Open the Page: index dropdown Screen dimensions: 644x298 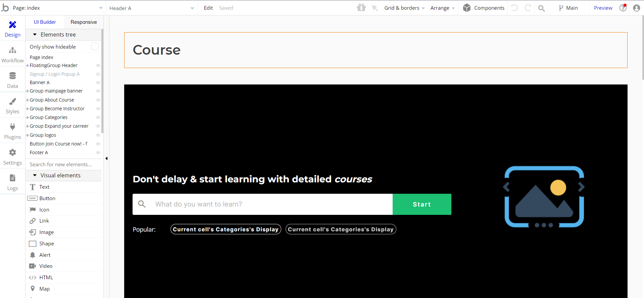pos(58,8)
